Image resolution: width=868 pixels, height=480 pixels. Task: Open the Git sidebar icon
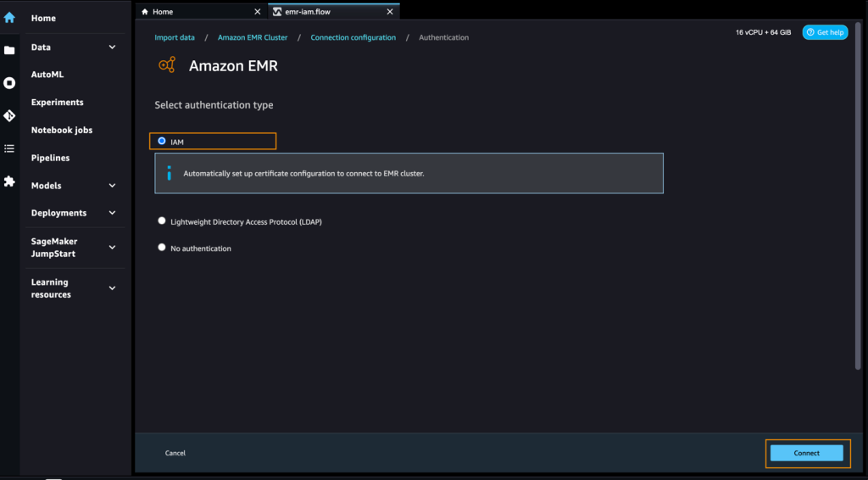(x=9, y=115)
